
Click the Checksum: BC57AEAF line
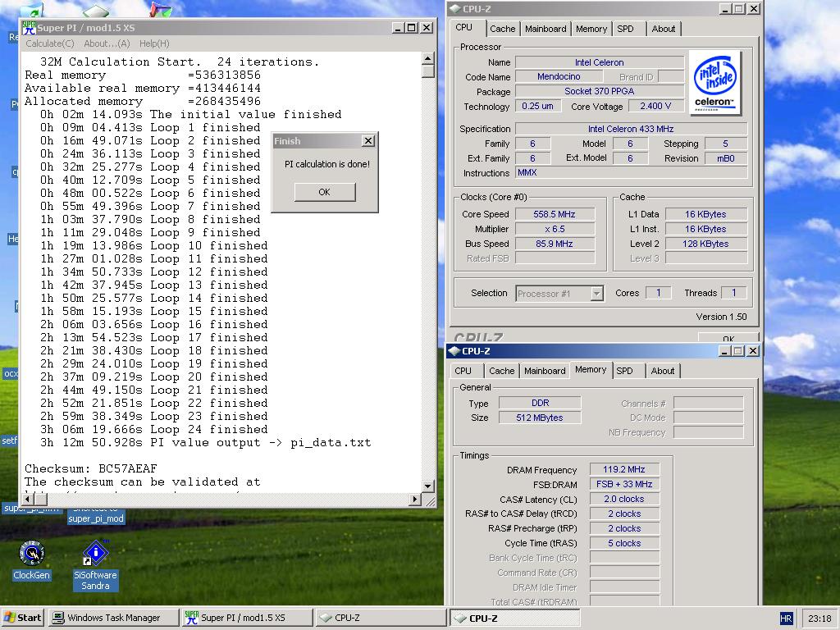click(91, 468)
